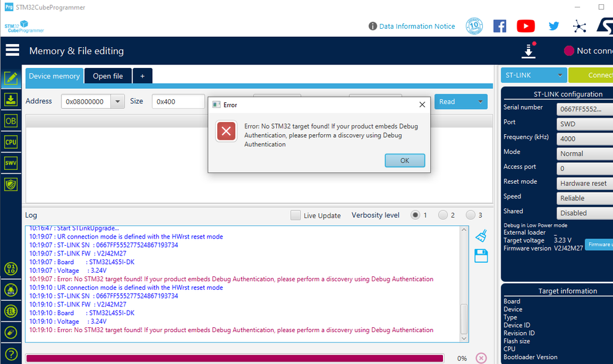Click the STM32CubeProgrammer logo
613x364 pixels.
tap(25, 26)
